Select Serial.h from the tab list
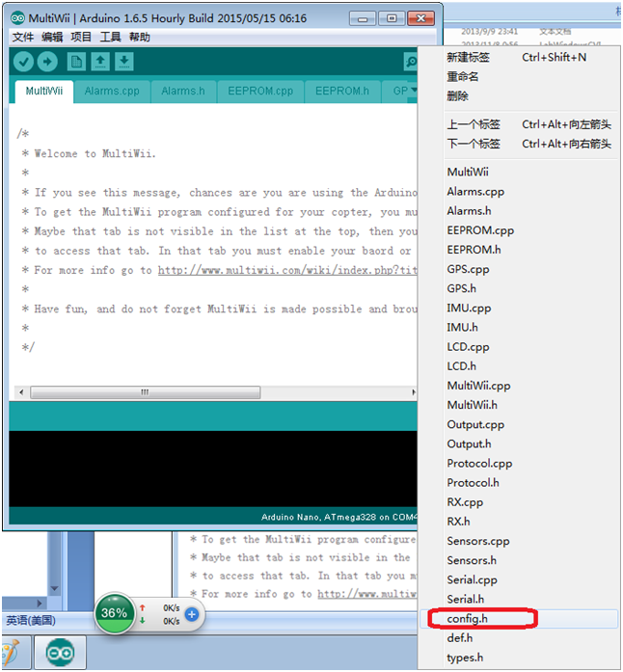The width and height of the screenshot is (623, 672). pos(519,599)
